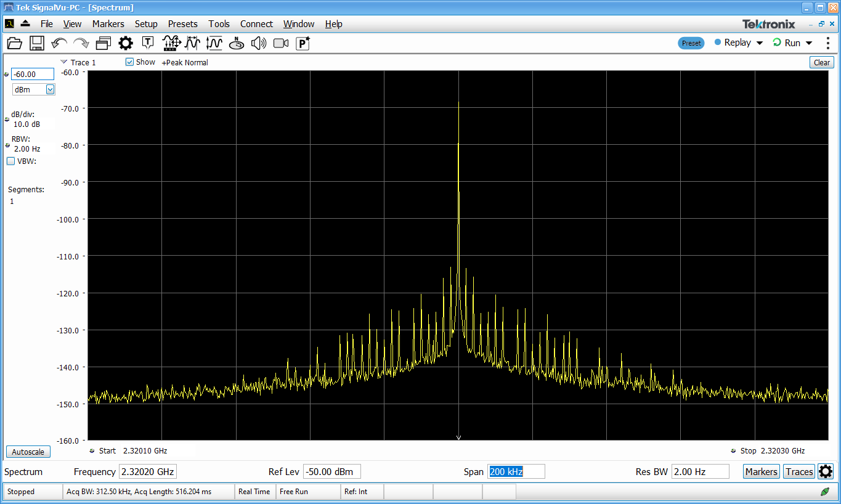This screenshot has width=841, height=504.
Task: Click the video camera icon in toolbar
Action: click(281, 43)
